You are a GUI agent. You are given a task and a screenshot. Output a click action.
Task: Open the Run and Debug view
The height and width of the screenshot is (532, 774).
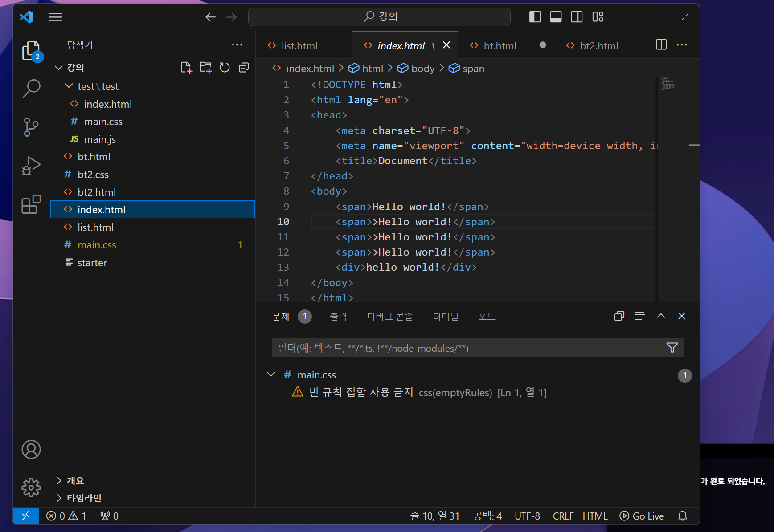click(31, 166)
